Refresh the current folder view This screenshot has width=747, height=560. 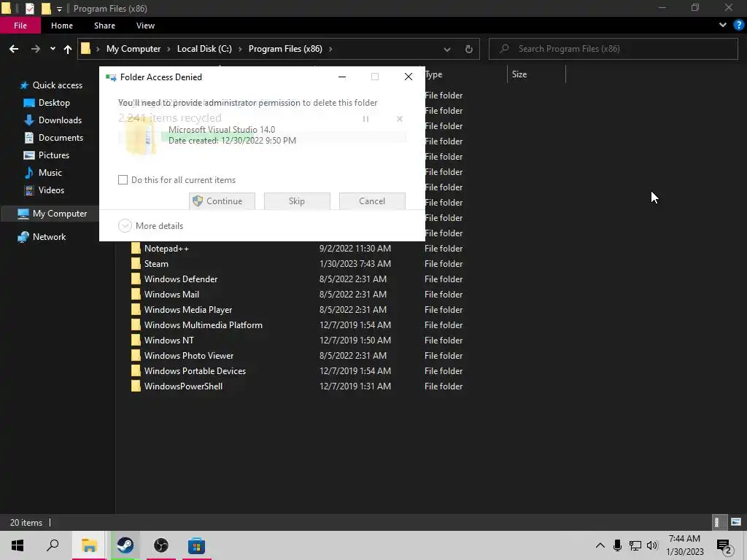pos(469,49)
